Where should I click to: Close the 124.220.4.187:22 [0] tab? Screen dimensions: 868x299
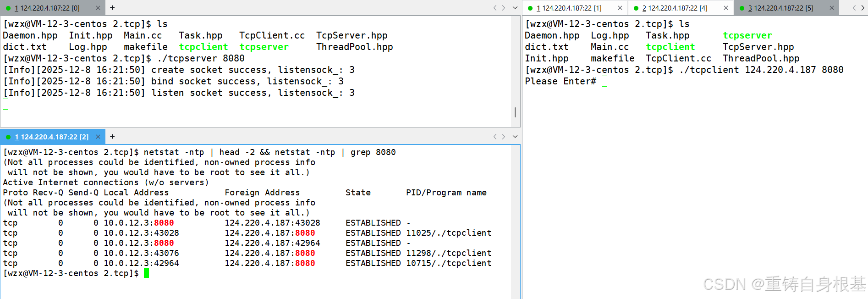98,8
